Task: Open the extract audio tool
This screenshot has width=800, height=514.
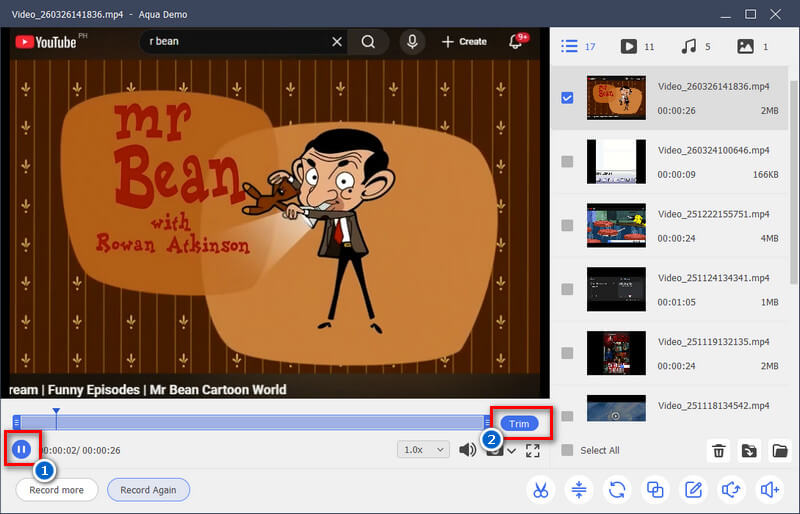Action: [731, 490]
